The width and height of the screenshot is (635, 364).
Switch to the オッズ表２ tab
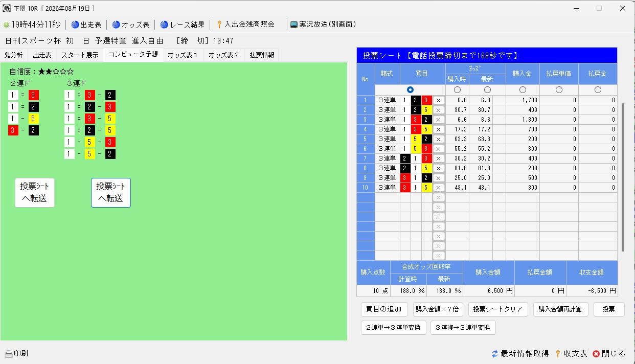(x=224, y=55)
